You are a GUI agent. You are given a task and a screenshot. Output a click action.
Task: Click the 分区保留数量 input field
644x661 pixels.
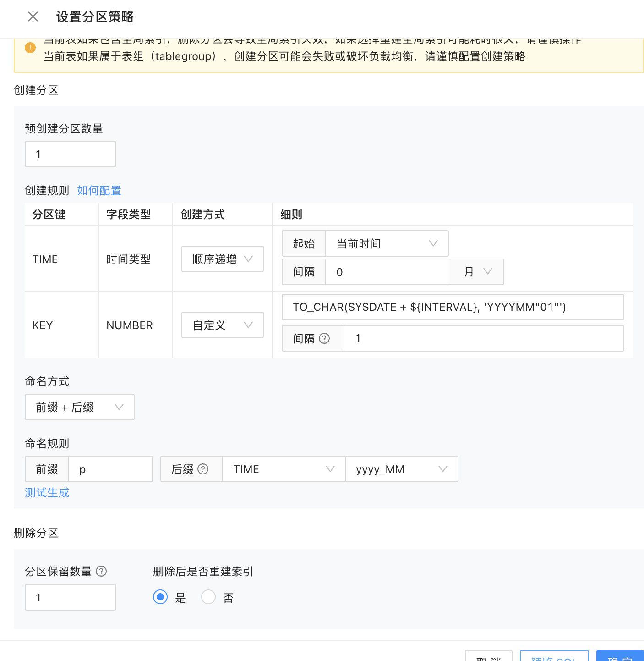click(71, 597)
